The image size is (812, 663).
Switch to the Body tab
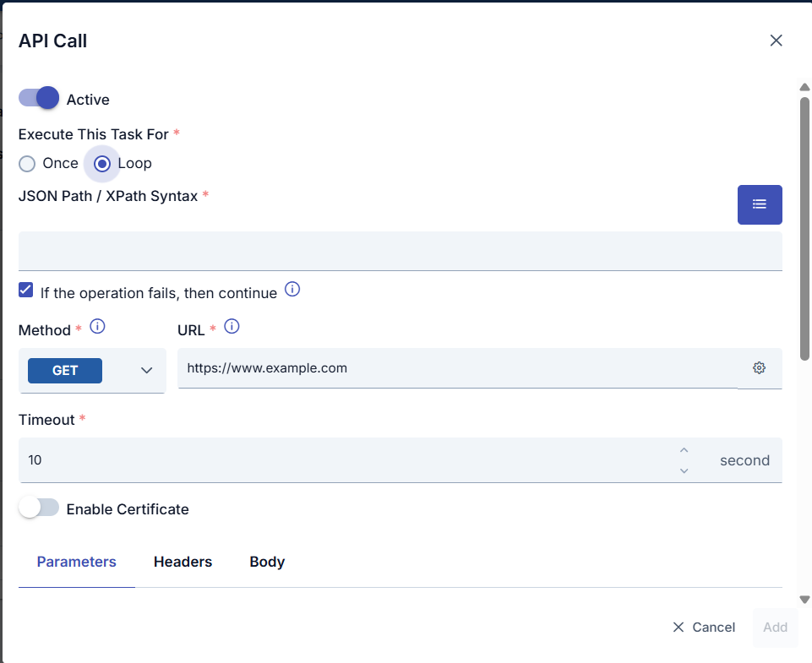[267, 561]
